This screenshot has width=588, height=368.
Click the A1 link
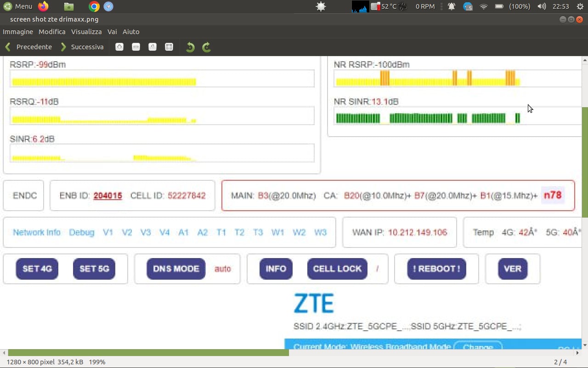(x=183, y=232)
